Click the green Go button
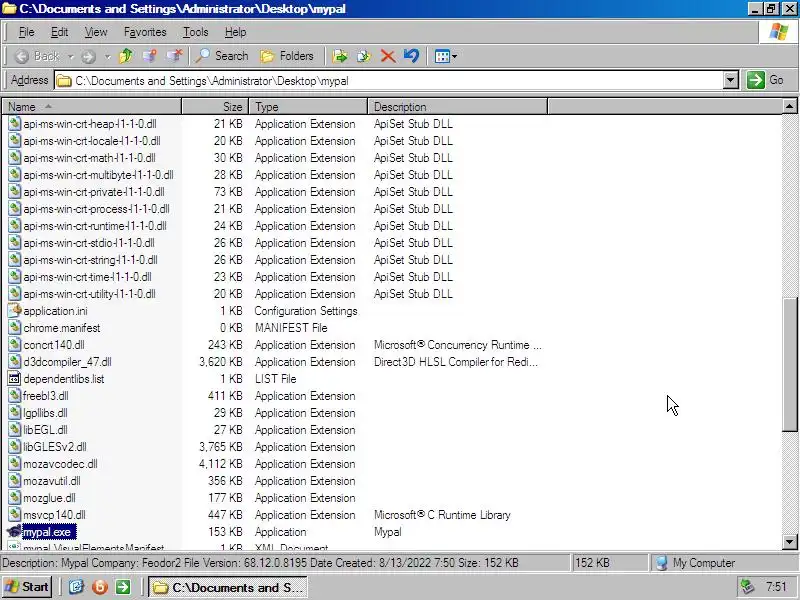This screenshot has height=600, width=800. 765,80
